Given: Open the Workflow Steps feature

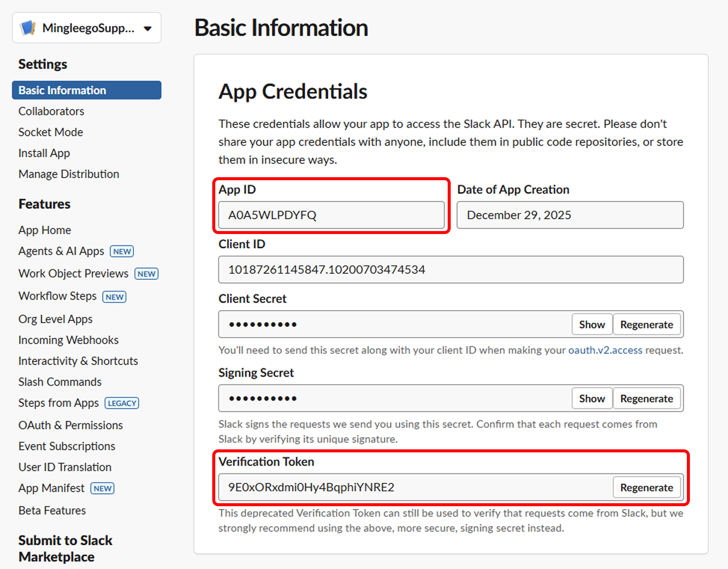Looking at the screenshot, I should 57,296.
